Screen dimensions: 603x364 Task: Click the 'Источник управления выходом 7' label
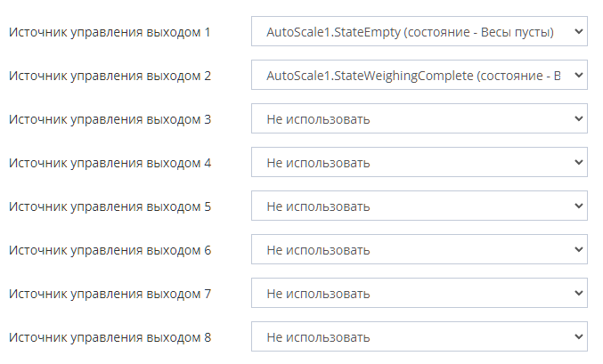click(x=110, y=294)
